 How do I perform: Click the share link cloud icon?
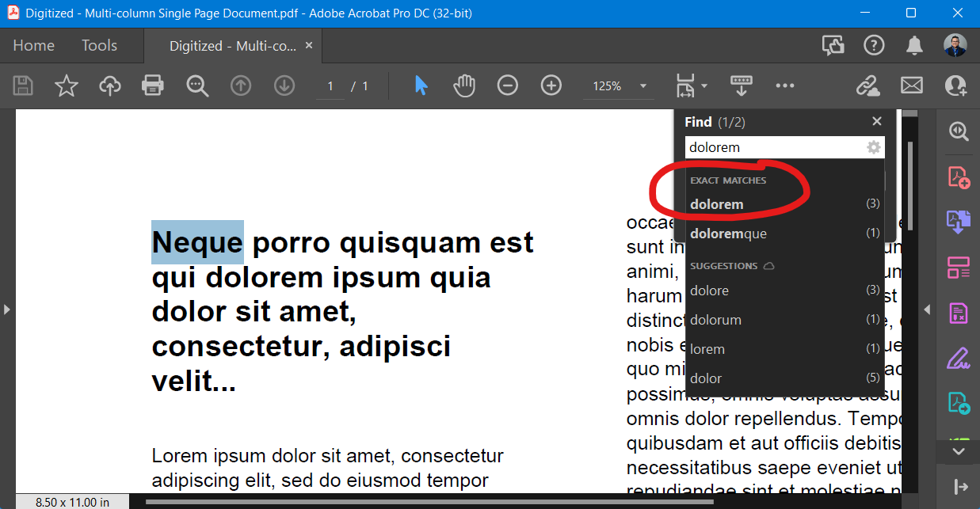pyautogui.click(x=868, y=85)
